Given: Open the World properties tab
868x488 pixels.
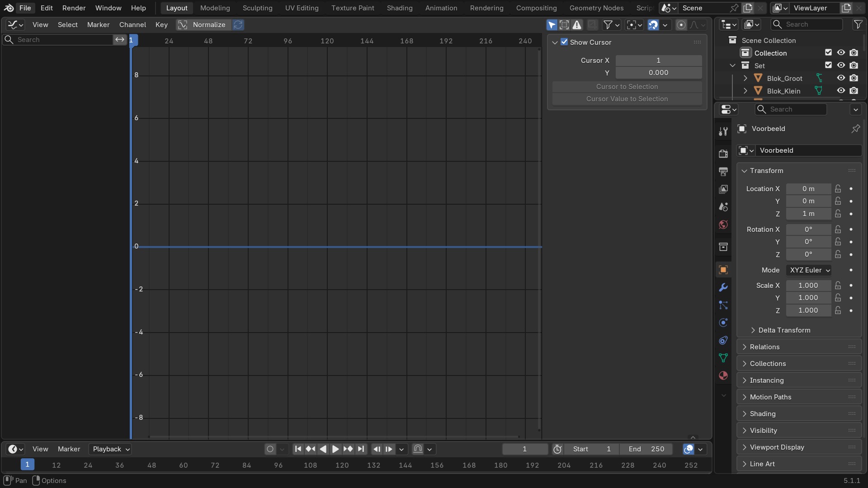Looking at the screenshot, I should point(723,225).
